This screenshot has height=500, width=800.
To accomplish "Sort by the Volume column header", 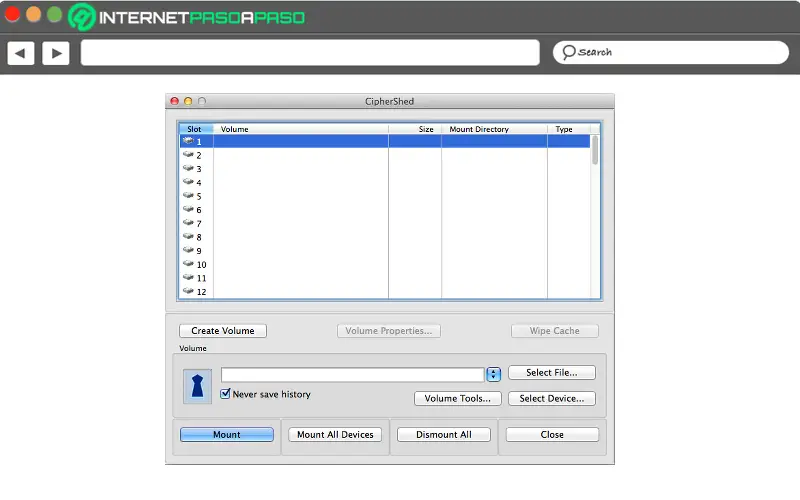I will pyautogui.click(x=301, y=129).
